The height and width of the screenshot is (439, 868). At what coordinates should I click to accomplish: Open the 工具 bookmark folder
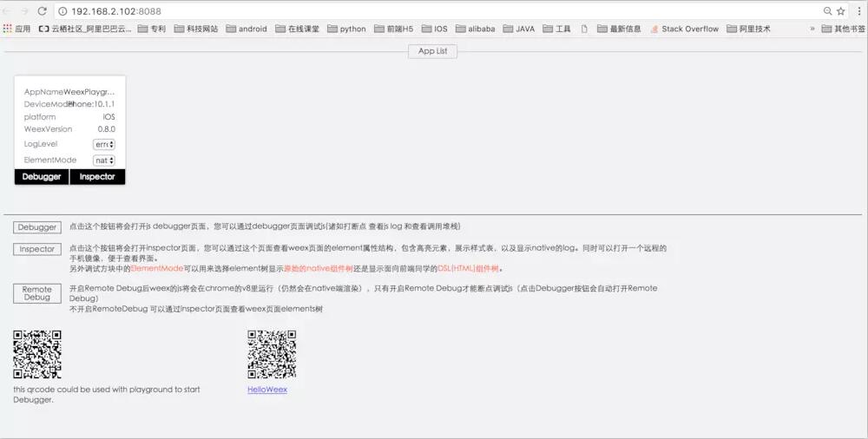coord(556,29)
